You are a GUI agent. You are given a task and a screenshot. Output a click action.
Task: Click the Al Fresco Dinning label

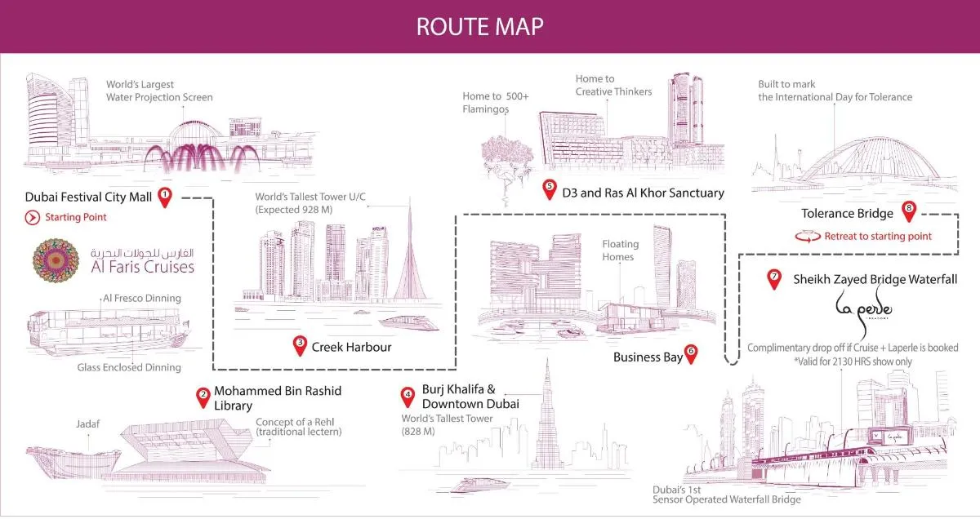coord(141,299)
